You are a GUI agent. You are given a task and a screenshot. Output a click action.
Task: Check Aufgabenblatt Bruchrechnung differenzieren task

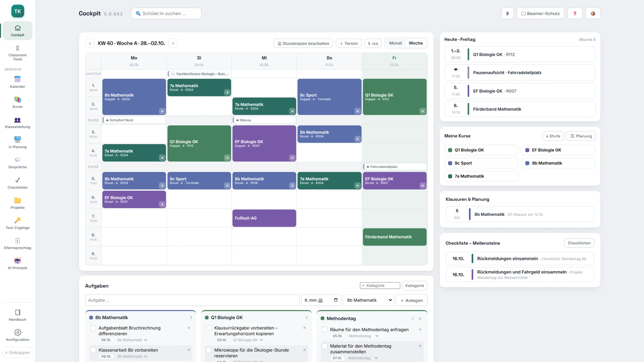click(x=93, y=328)
